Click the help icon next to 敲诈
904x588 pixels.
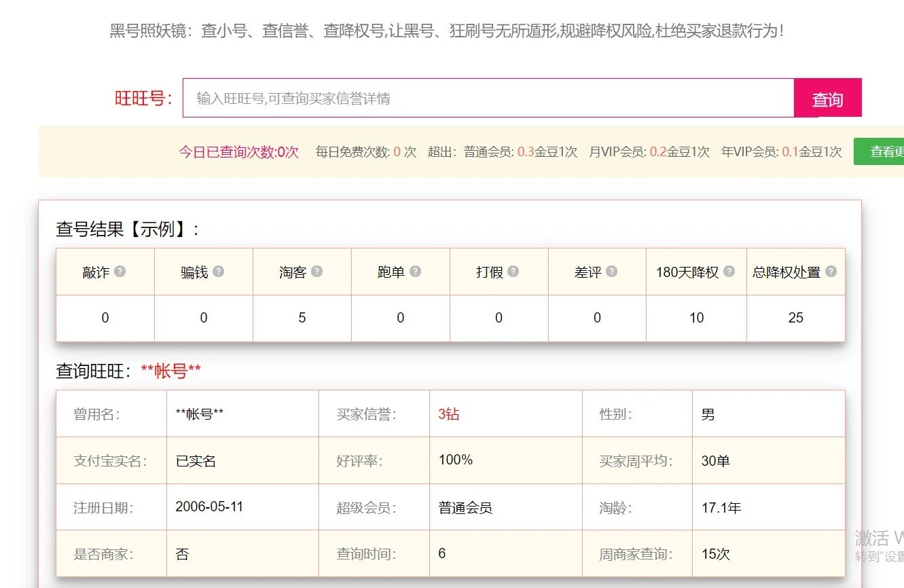click(x=120, y=271)
